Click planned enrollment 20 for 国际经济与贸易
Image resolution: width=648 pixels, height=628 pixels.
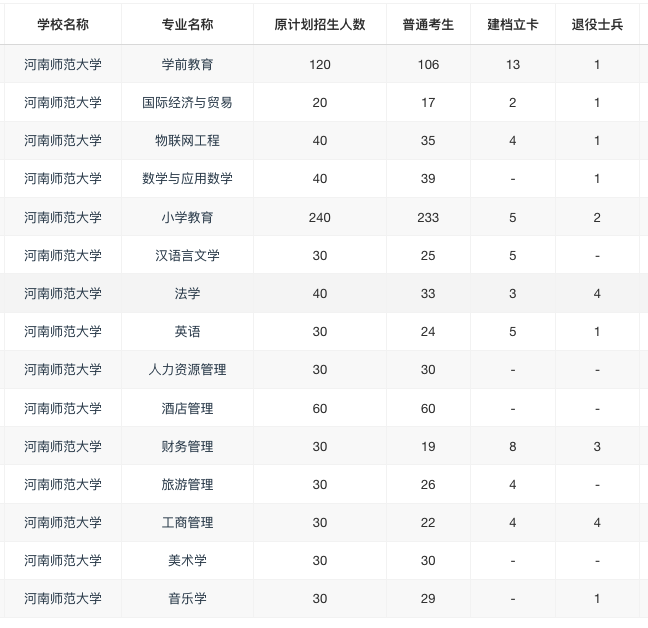pyautogui.click(x=319, y=102)
